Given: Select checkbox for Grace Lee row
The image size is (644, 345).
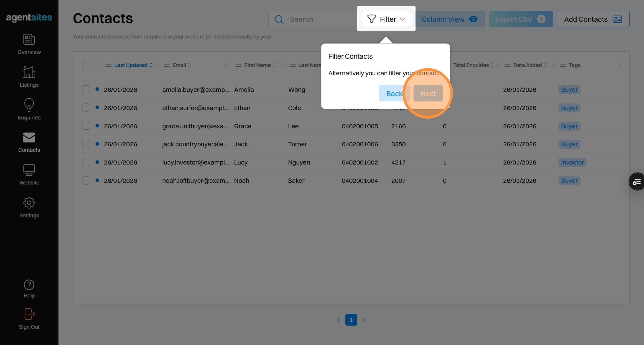Looking at the screenshot, I should tap(86, 126).
